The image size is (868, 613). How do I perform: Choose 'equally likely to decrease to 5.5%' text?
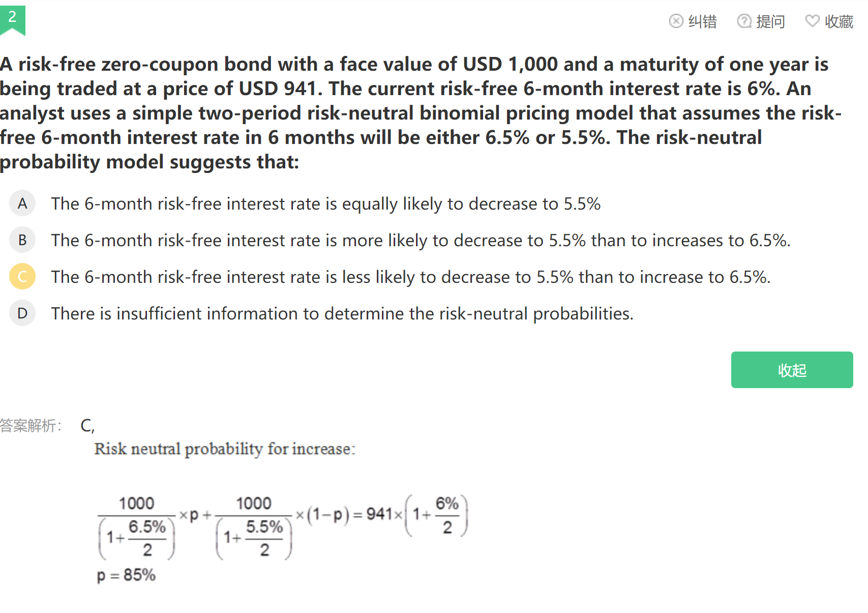325,203
